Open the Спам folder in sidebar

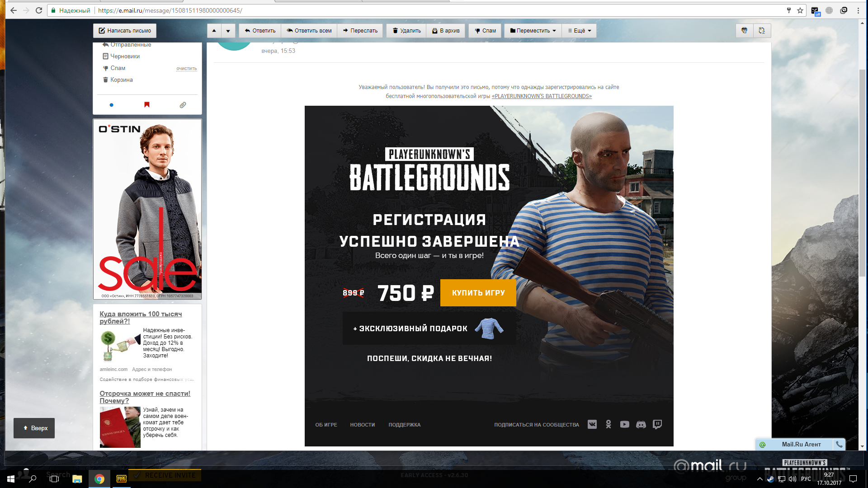coord(118,68)
